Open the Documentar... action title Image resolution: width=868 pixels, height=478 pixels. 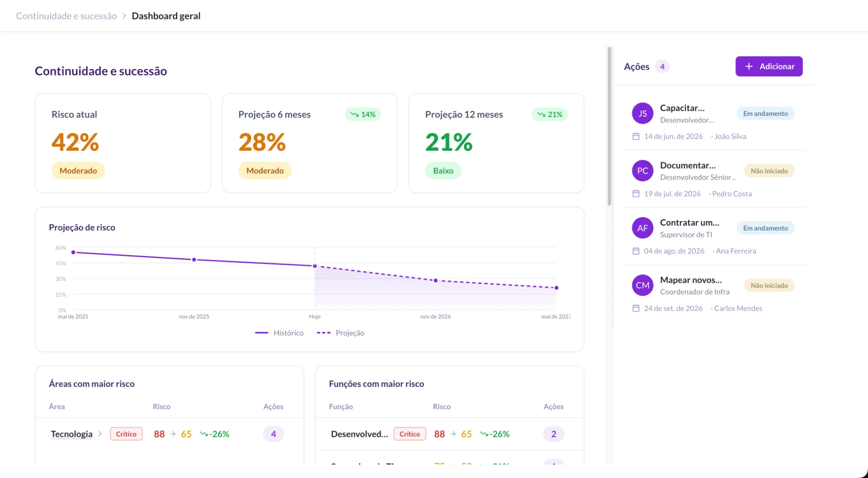688,166
